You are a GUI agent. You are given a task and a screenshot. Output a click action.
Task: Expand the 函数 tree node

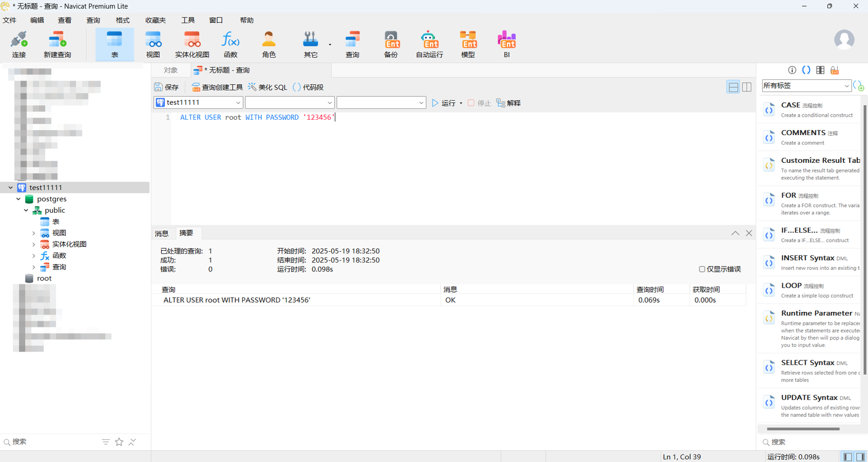tap(34, 255)
